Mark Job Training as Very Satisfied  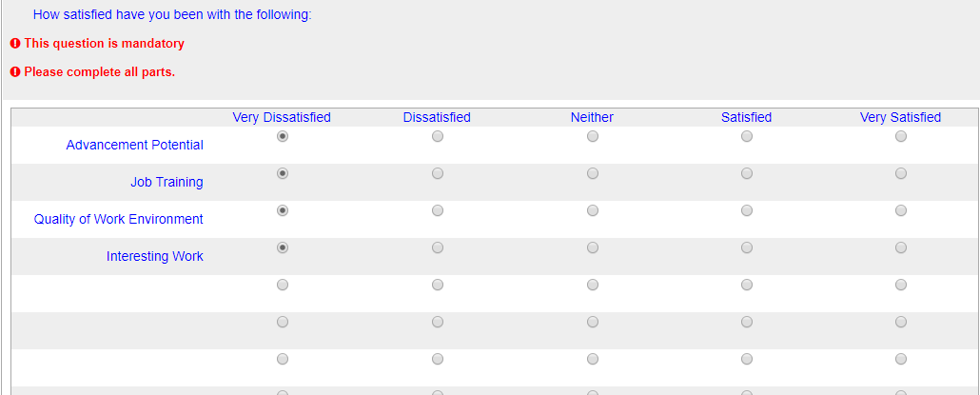(900, 174)
